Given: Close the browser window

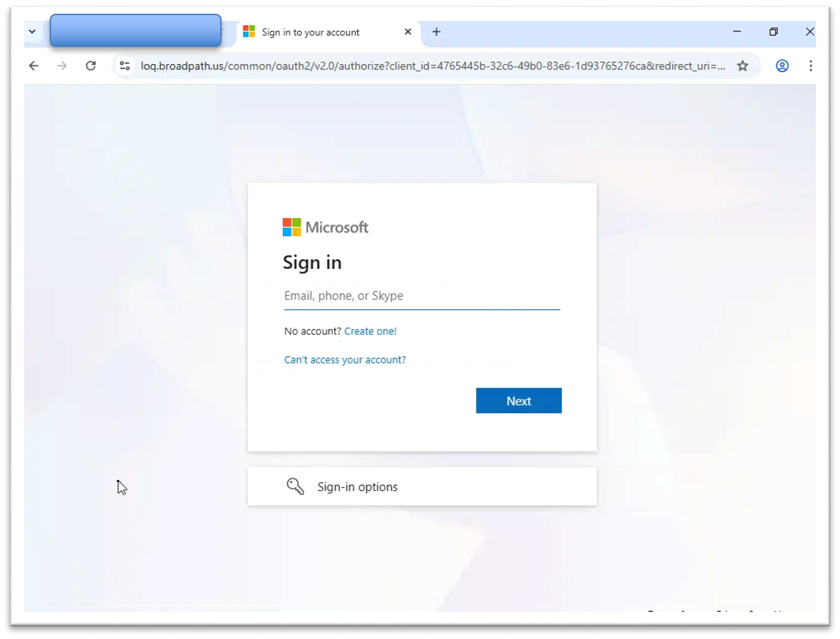Looking at the screenshot, I should coord(810,32).
